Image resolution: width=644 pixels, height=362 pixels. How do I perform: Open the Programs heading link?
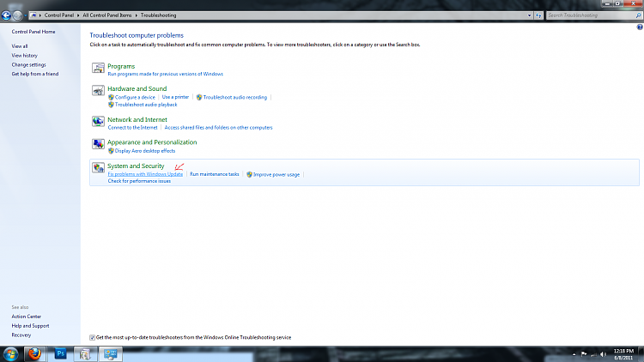[x=121, y=66]
